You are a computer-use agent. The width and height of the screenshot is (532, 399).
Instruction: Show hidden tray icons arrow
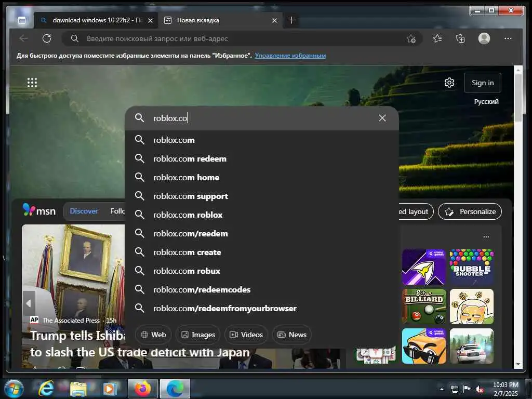[x=442, y=389]
